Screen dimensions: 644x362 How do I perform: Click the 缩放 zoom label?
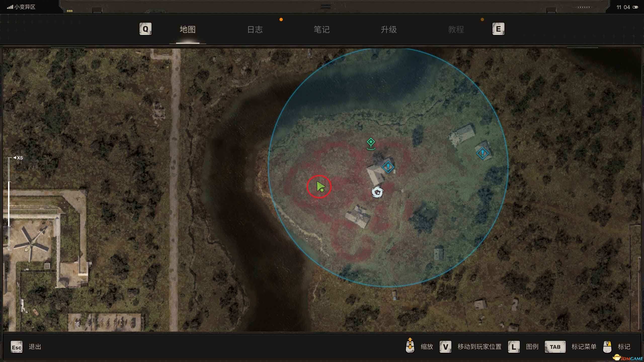tap(427, 347)
